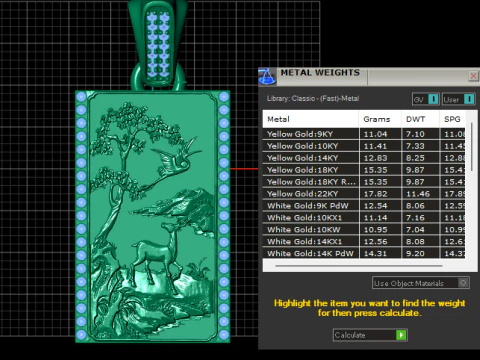Select the White Gold:14KX1 row
Image resolution: width=480 pixels, height=360 pixels.
pyautogui.click(x=364, y=242)
